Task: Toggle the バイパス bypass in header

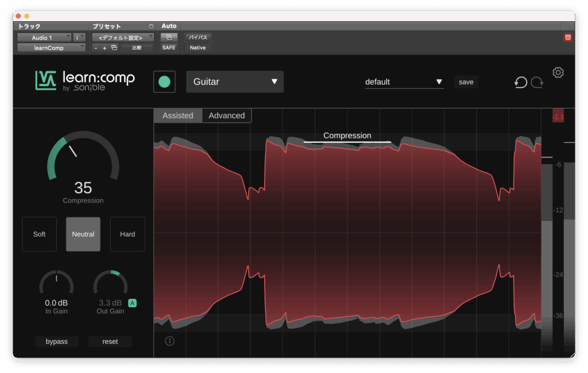Action: pyautogui.click(x=198, y=37)
